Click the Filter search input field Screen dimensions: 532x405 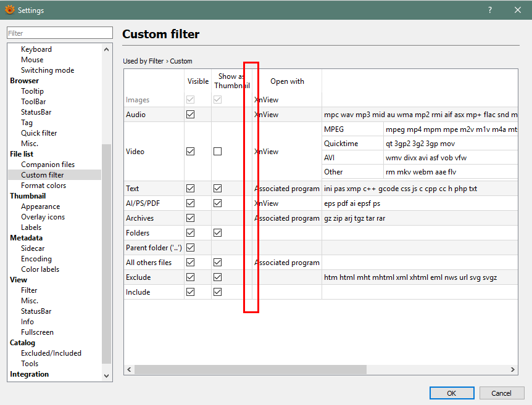tap(60, 33)
